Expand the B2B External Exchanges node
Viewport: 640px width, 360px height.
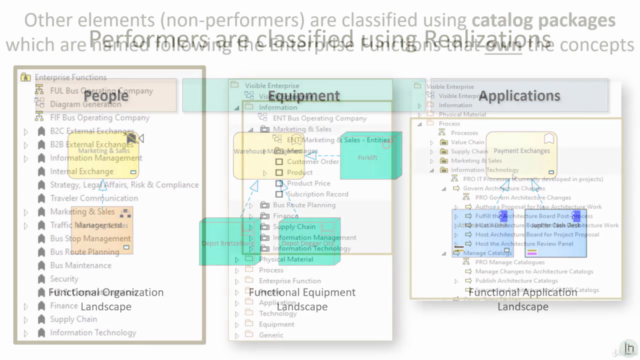(x=26, y=145)
